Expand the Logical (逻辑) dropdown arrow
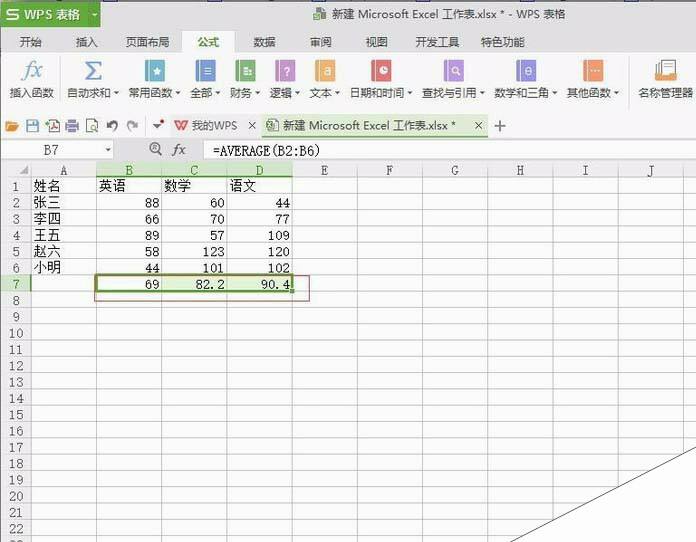The image size is (696, 542). click(x=297, y=93)
